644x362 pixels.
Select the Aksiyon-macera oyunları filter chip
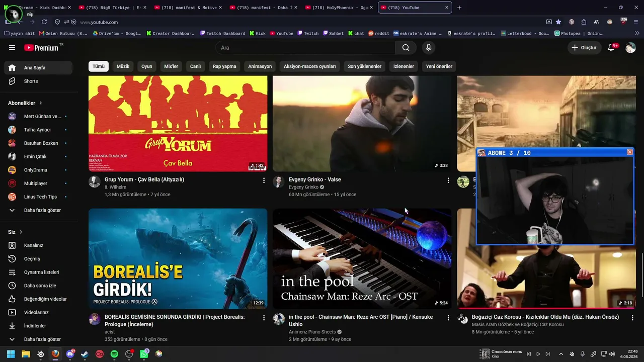point(309,66)
